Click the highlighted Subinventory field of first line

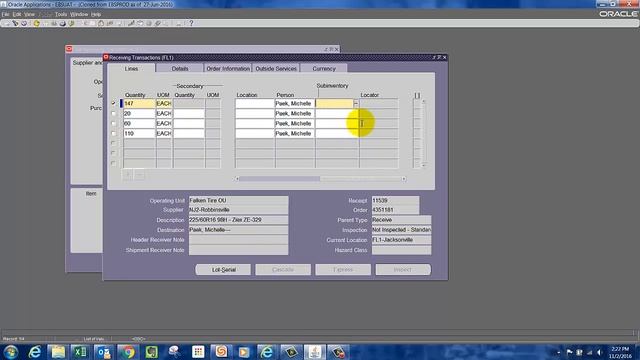(334, 104)
